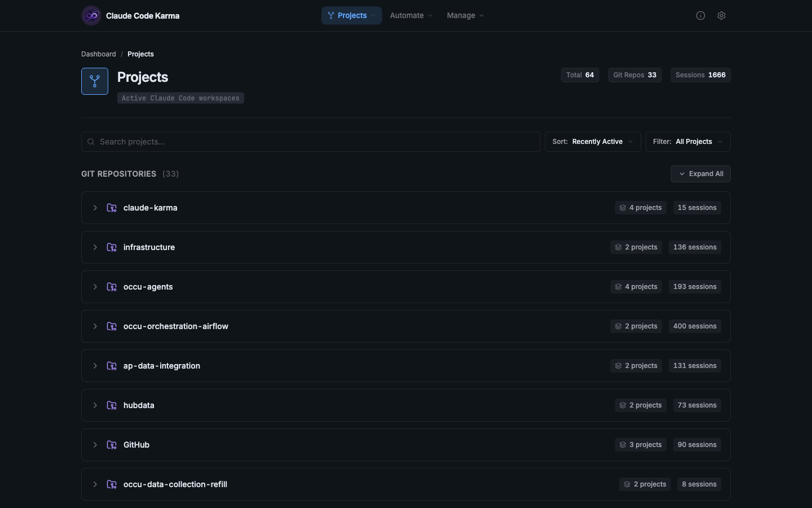Click the GitHub repository folder icon

(112, 445)
